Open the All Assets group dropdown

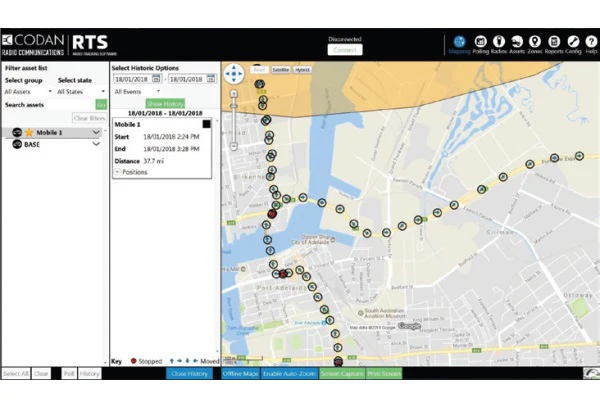pos(27,91)
